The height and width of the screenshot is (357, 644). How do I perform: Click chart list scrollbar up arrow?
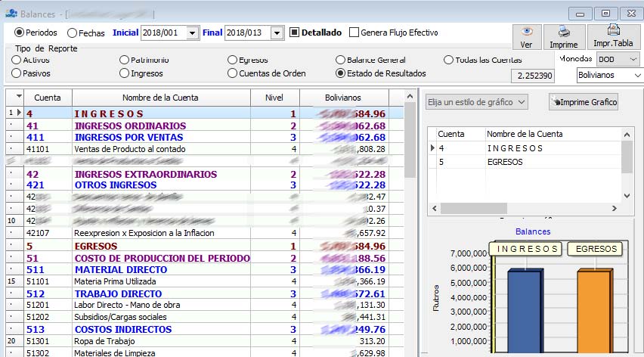click(627, 135)
